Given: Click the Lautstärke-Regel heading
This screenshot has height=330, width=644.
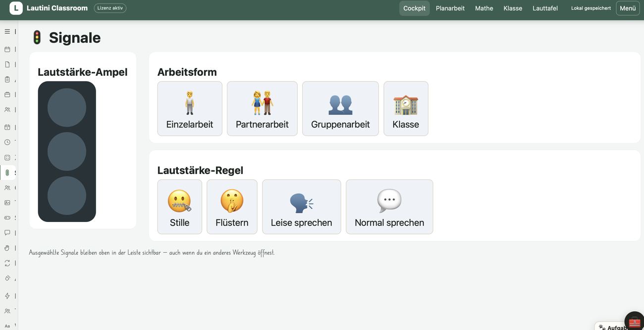Looking at the screenshot, I should [x=200, y=170].
